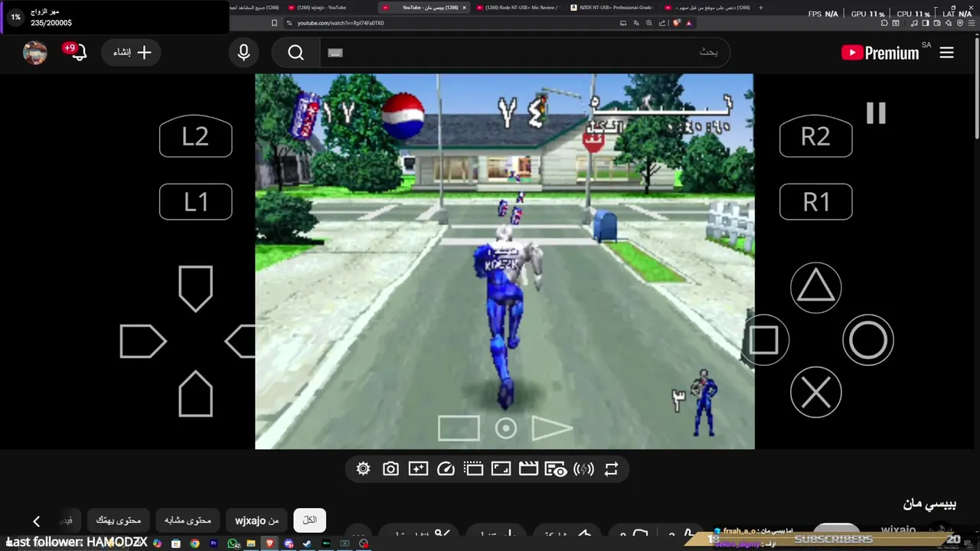This screenshot has height=551, width=980.
Task: Tap the emulator Start triangle button
Action: [551, 429]
